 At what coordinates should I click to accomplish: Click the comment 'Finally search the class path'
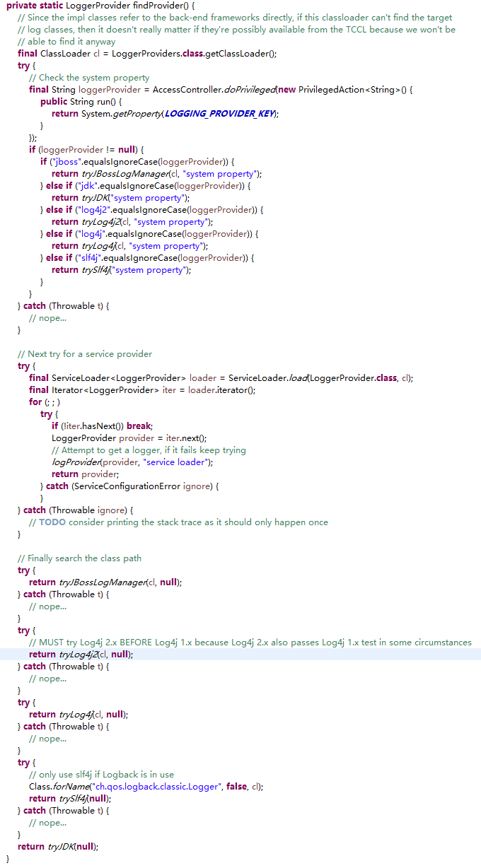79,558
